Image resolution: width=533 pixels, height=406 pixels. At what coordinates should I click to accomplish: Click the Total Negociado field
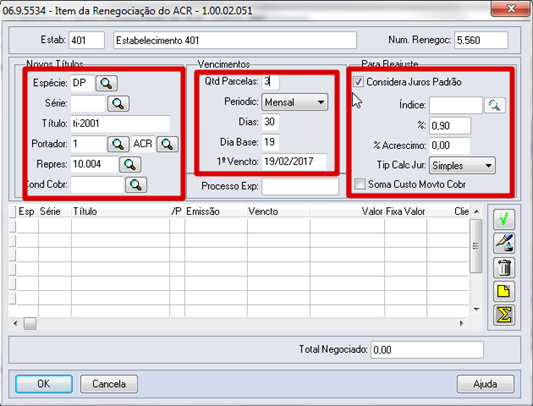(427, 350)
